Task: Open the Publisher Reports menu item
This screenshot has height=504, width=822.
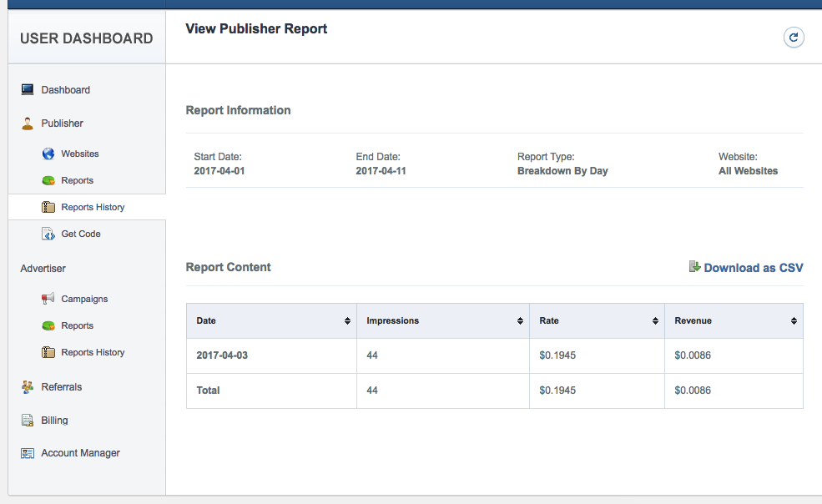Action: tap(77, 181)
